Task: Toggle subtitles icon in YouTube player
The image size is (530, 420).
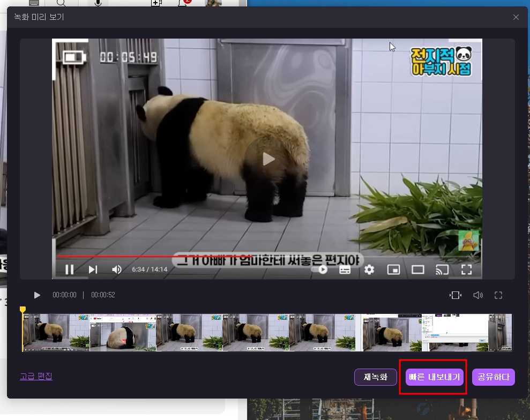Action: pyautogui.click(x=345, y=269)
